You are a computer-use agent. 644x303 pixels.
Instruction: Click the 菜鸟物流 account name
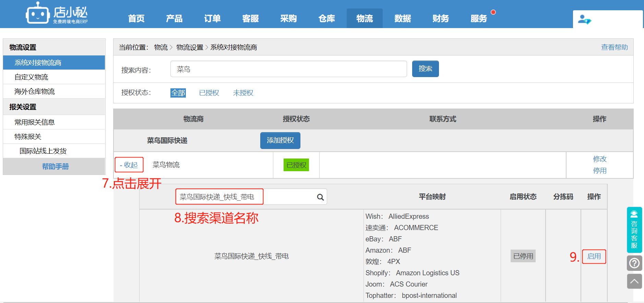166,165
